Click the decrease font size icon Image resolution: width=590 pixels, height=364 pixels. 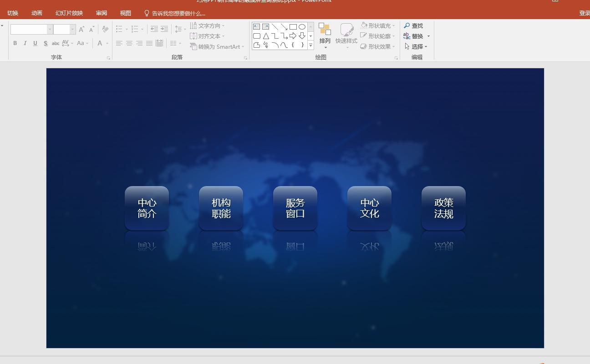pyautogui.click(x=92, y=29)
